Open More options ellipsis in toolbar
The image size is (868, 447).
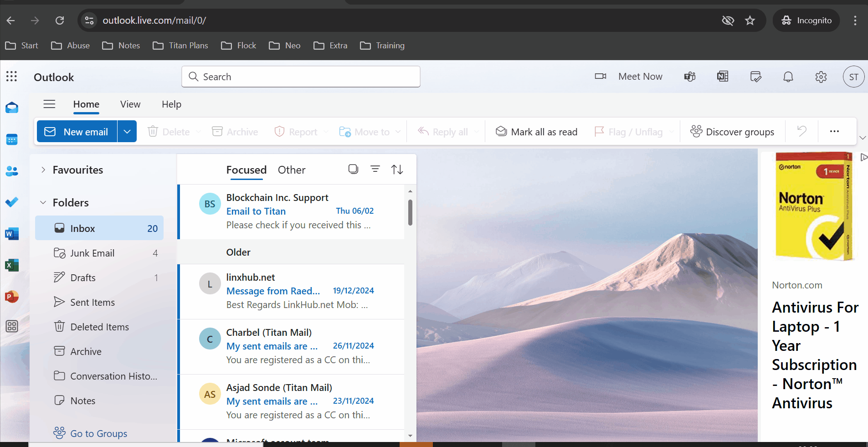pos(834,131)
